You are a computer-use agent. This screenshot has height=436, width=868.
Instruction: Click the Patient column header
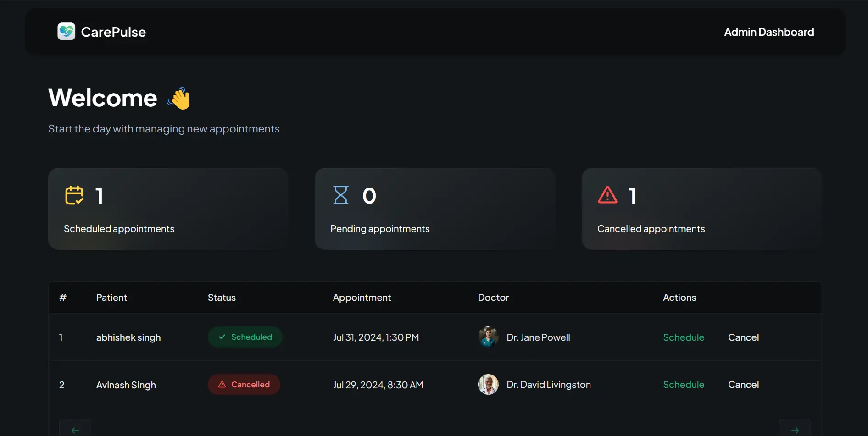coord(111,298)
